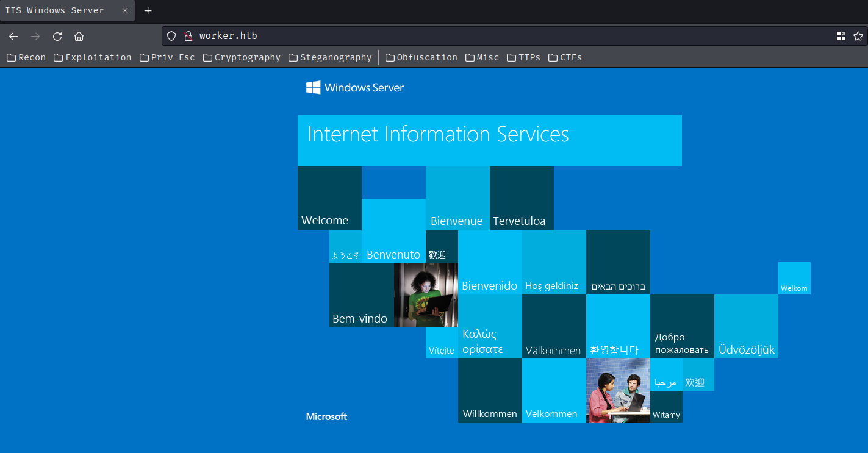Click the Üdvözöljük tile
868x453 pixels.
click(746, 326)
